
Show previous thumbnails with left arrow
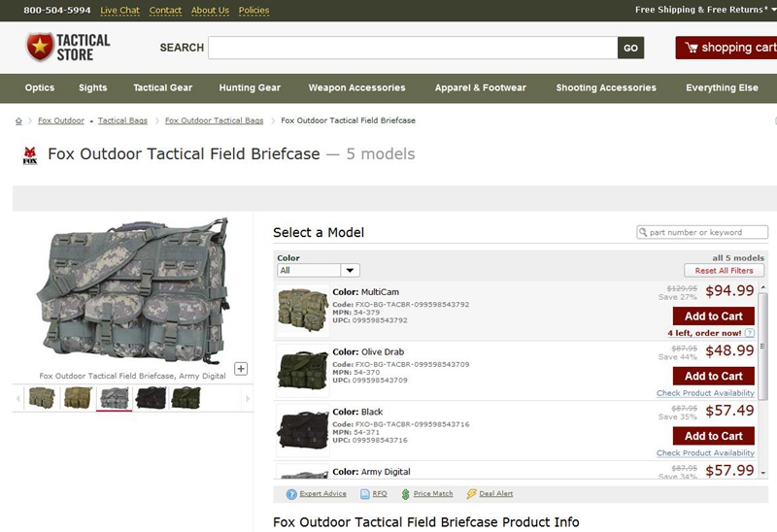tap(18, 398)
